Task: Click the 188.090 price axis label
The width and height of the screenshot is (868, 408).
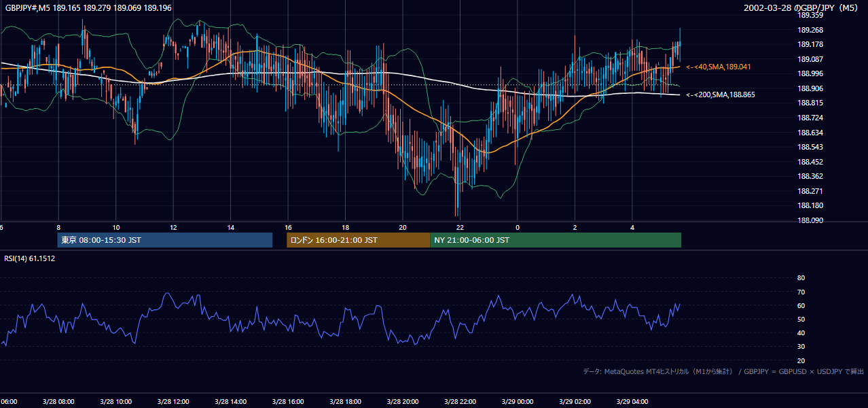Action: 810,220
